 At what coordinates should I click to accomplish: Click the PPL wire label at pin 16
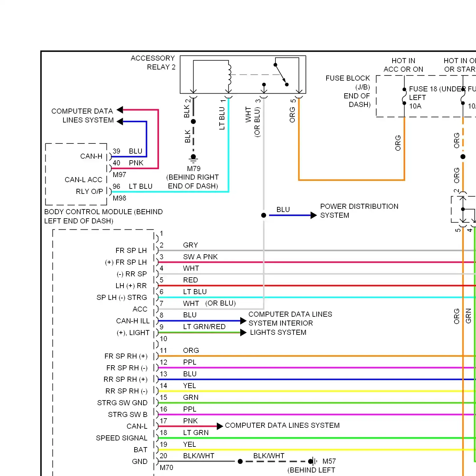click(x=190, y=409)
